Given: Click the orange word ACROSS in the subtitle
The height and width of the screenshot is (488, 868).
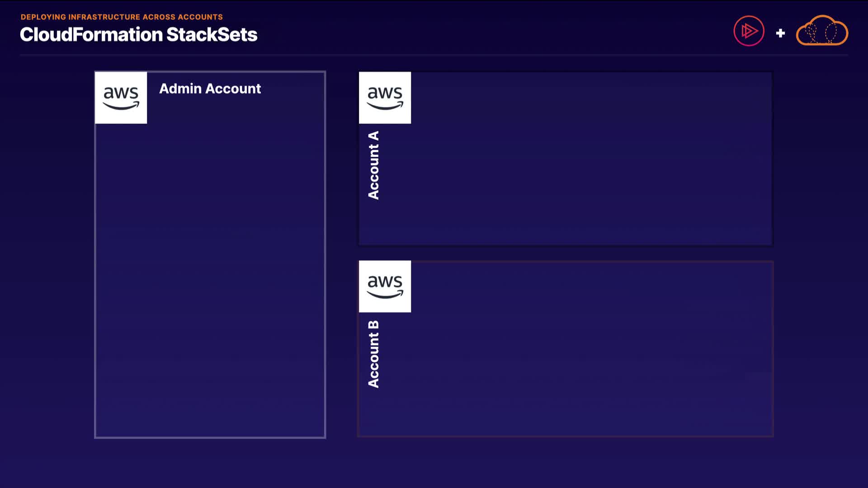Looking at the screenshot, I should tap(159, 17).
